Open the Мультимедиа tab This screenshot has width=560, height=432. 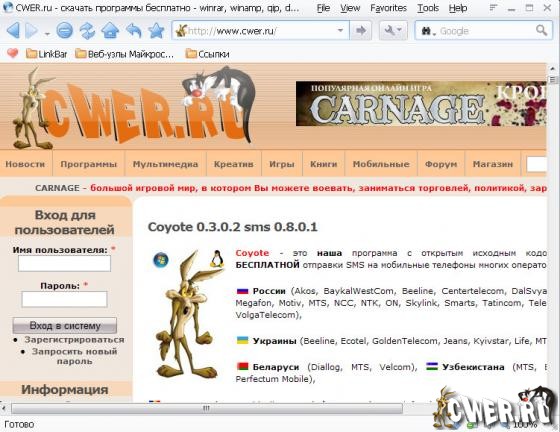click(x=165, y=164)
